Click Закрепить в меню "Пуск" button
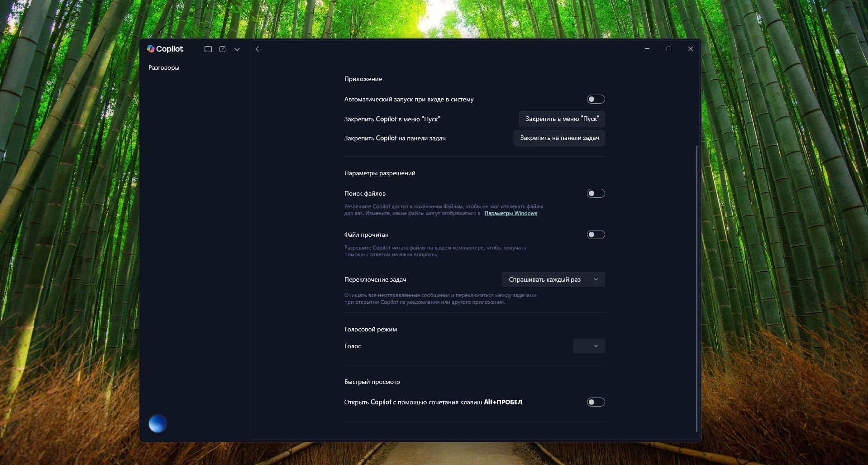Image resolution: width=868 pixels, height=465 pixels. click(x=562, y=119)
